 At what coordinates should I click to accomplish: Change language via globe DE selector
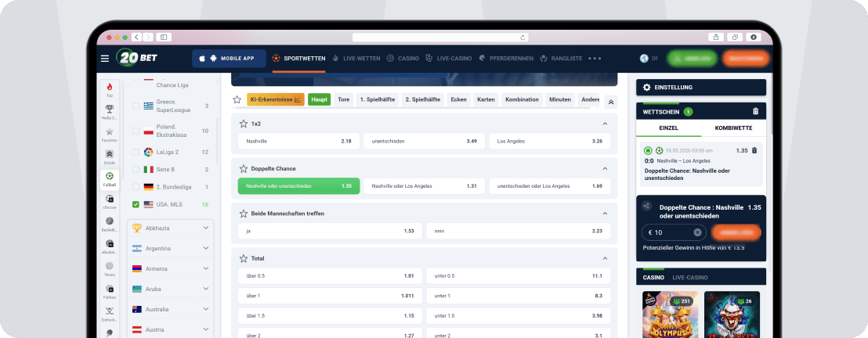tap(648, 58)
